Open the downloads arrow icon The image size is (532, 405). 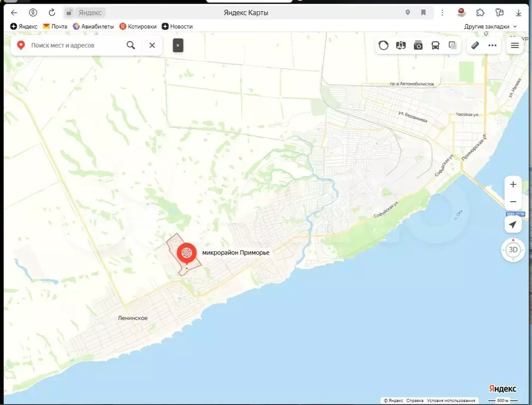coord(518,13)
